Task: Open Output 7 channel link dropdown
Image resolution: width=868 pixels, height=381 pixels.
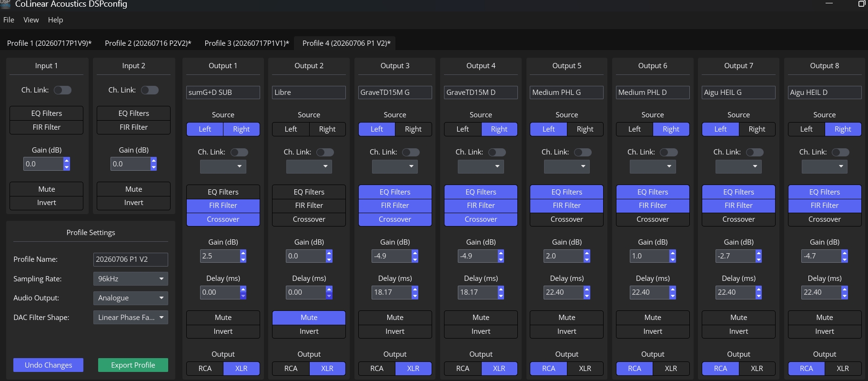Action: pyautogui.click(x=738, y=166)
